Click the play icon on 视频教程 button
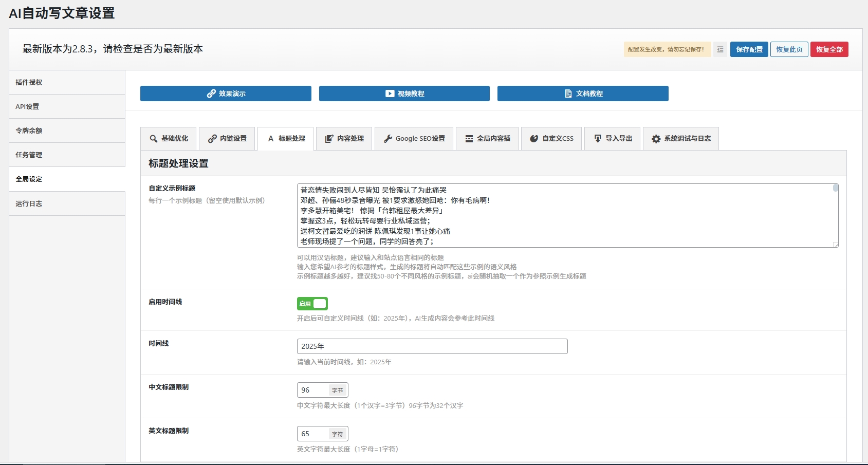The width and height of the screenshot is (868, 465). coord(390,94)
